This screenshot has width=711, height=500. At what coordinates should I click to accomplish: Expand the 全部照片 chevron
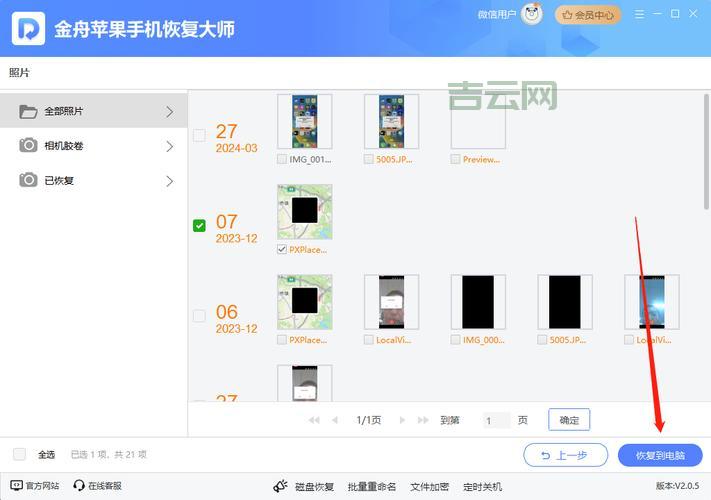[170, 112]
